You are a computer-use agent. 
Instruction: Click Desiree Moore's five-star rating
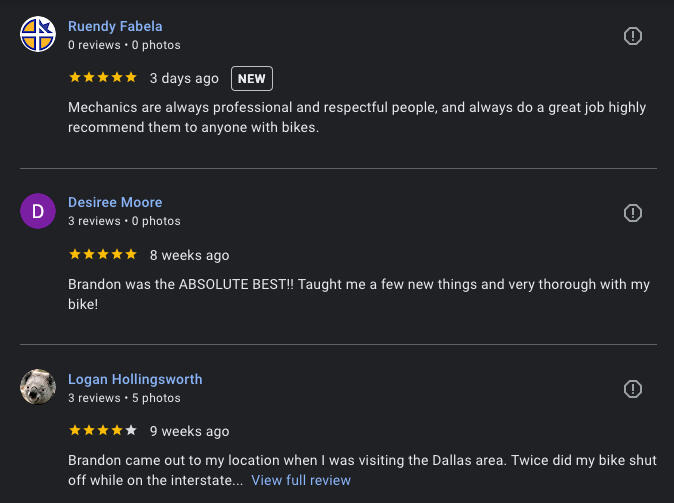(102, 254)
